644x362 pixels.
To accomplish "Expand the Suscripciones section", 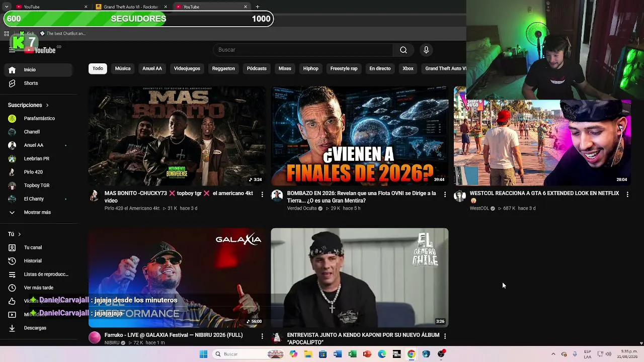I will point(28,105).
